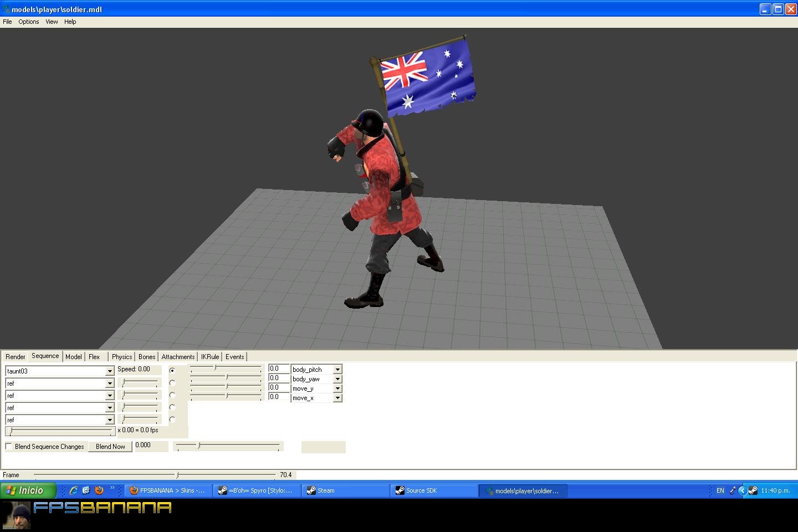The width and height of the screenshot is (798, 532).
Task: Click the Frame slider at screen bottom
Action: 178,475
